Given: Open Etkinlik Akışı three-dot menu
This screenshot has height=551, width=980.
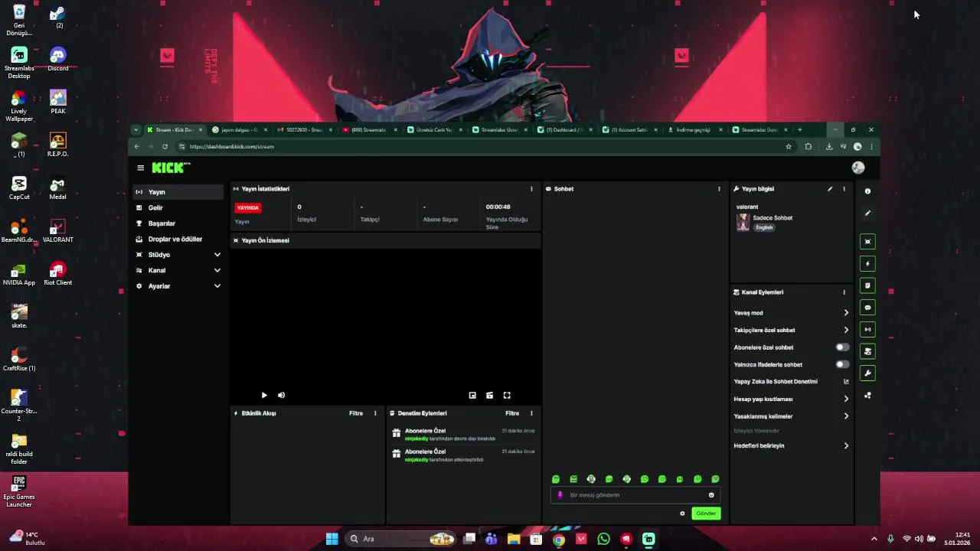Looking at the screenshot, I should 375,413.
